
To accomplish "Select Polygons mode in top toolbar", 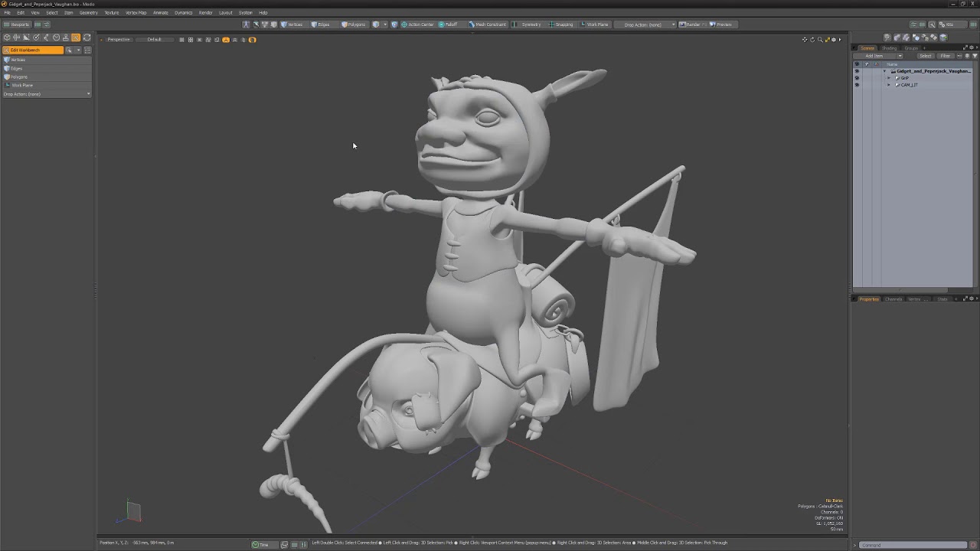I will click(354, 24).
